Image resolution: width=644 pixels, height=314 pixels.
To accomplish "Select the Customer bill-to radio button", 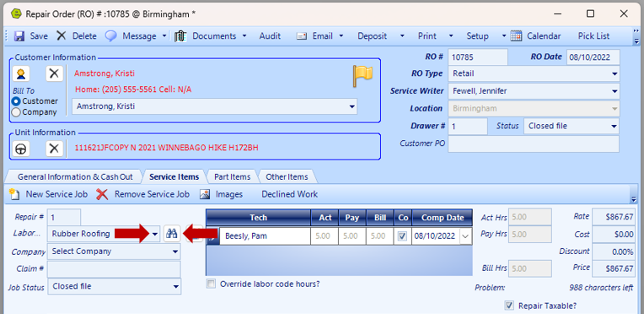I will [16, 101].
